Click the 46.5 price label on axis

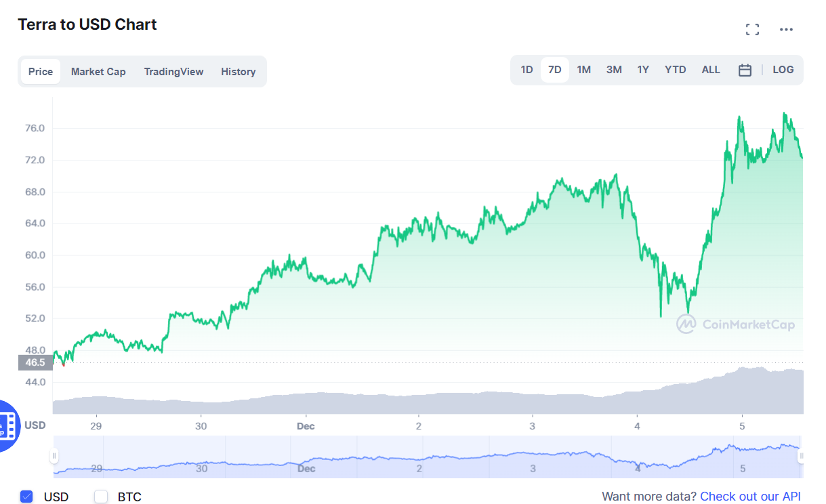pos(35,362)
